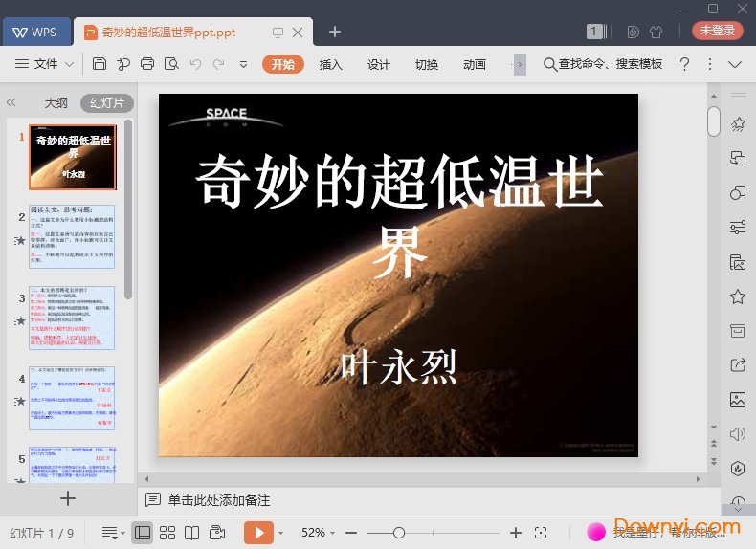Open slide transition panel in right sidebar
This screenshot has width=756, height=549.
pos(738,158)
